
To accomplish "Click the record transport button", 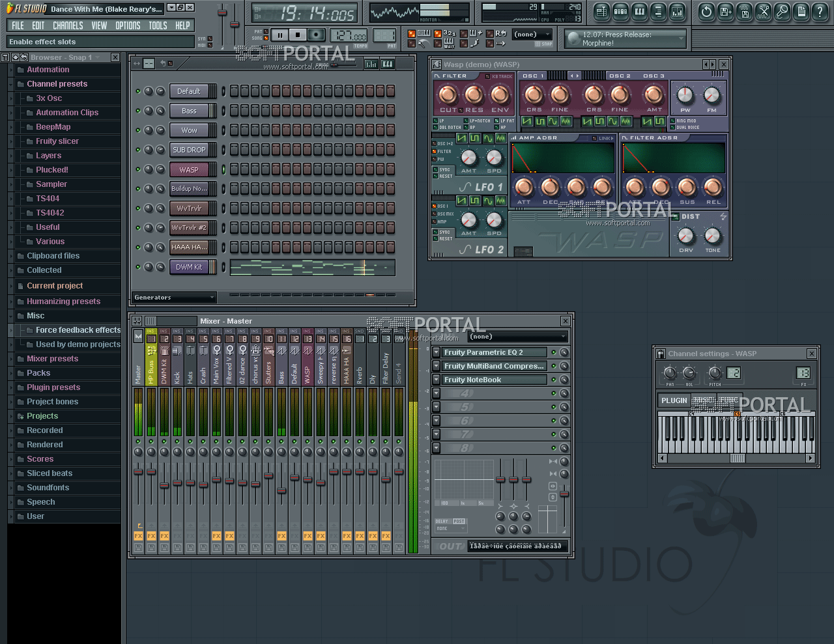I will point(316,35).
